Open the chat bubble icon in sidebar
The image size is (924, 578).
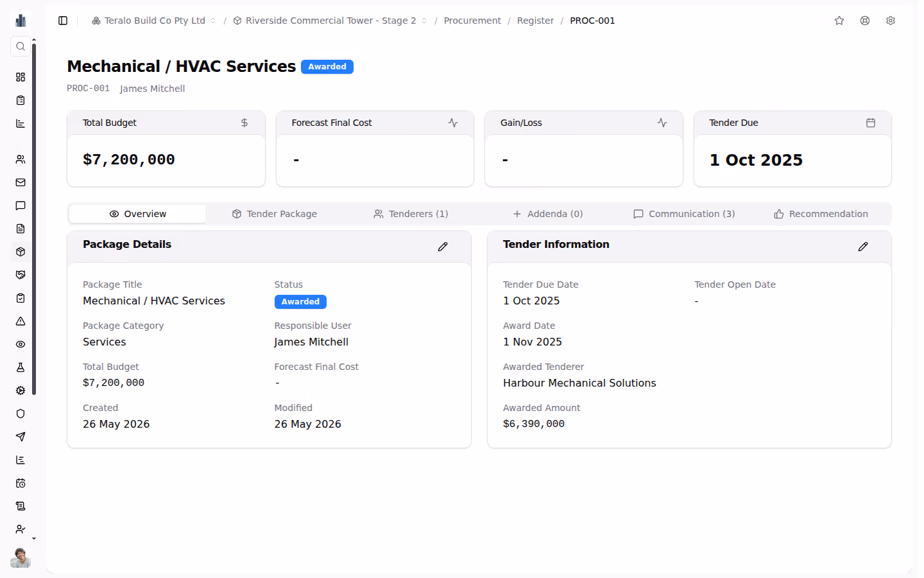pos(21,206)
